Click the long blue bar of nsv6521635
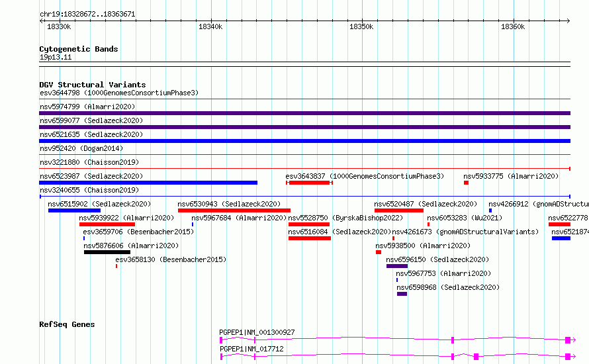This screenshot has height=364, width=589. click(304, 141)
